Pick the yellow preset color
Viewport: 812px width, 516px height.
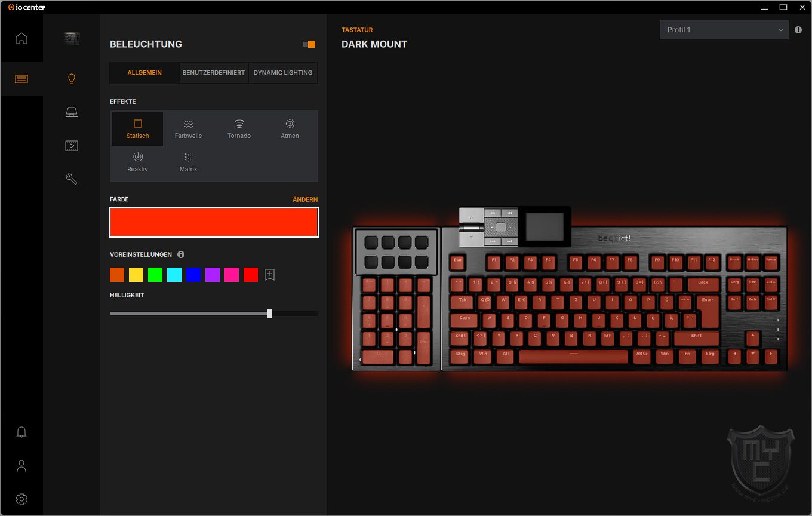(x=136, y=275)
